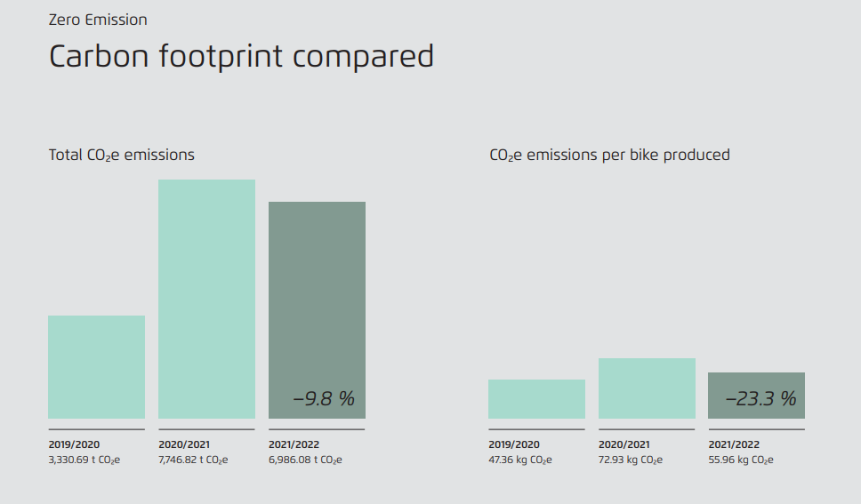Screen dimensions: 861x504
Task: Click the 2019/2020 year label under total emissions
Action: click(x=73, y=444)
